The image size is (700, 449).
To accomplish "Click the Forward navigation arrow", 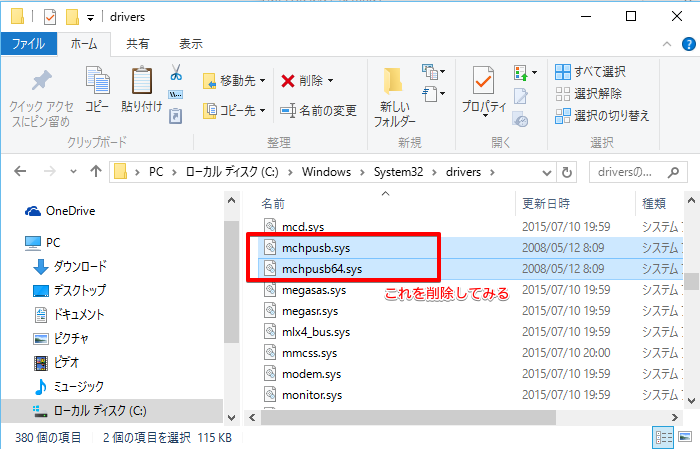I will point(50,171).
